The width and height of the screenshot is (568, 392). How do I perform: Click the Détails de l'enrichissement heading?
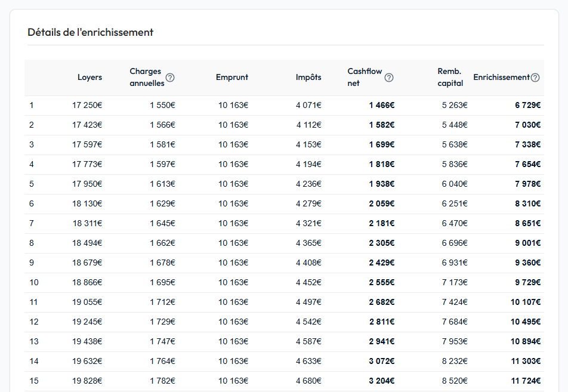tap(91, 32)
